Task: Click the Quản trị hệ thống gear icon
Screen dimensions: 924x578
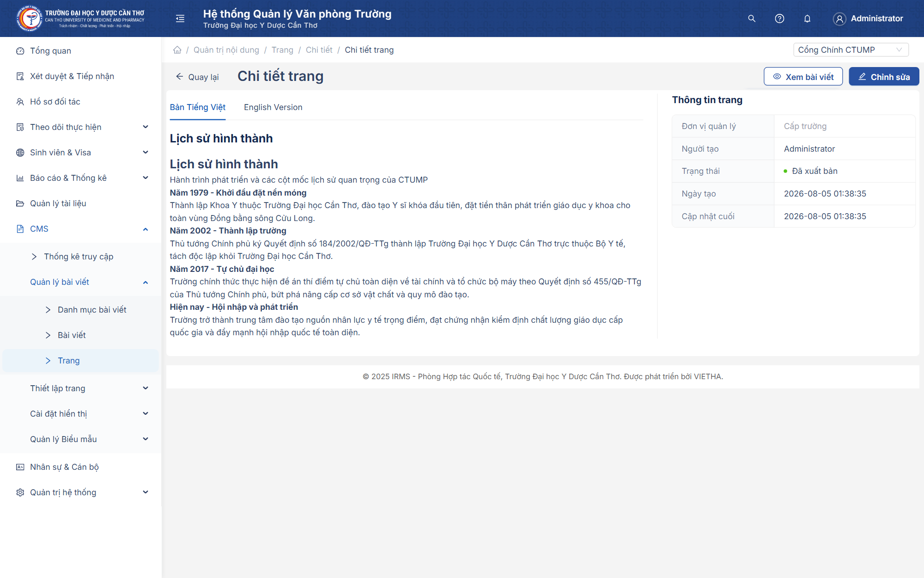Action: click(20, 492)
